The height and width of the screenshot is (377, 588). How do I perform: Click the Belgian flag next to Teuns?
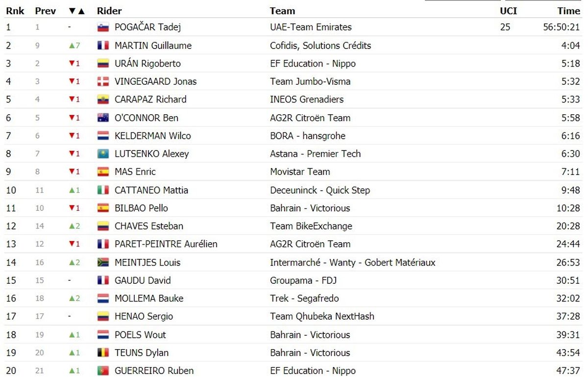point(103,353)
